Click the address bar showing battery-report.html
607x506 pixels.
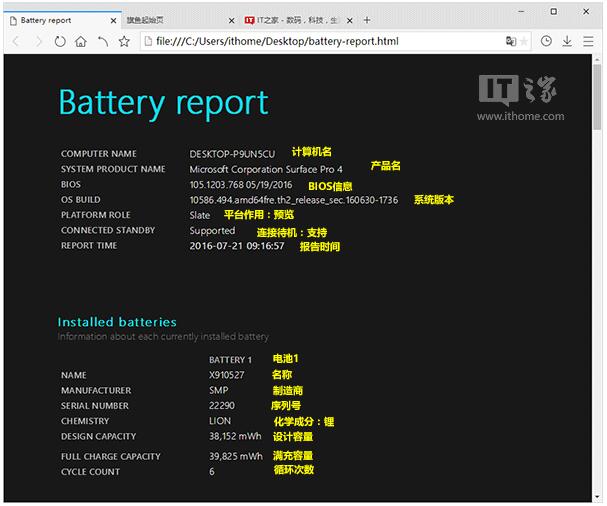[x=320, y=41]
